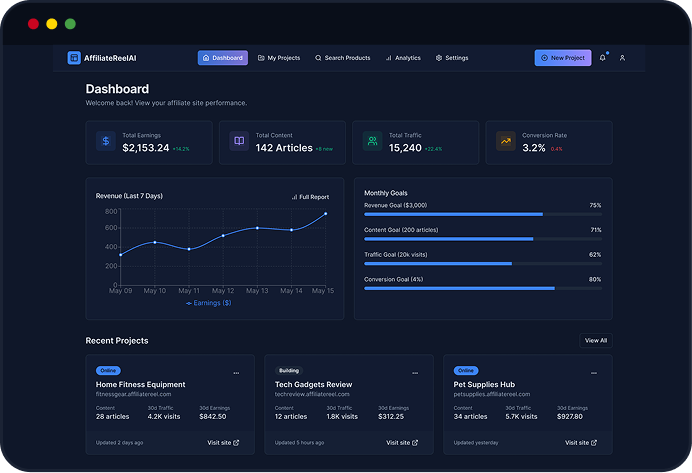This screenshot has height=473, width=692.
Task: Click the Total Traffic users icon
Action: [372, 142]
